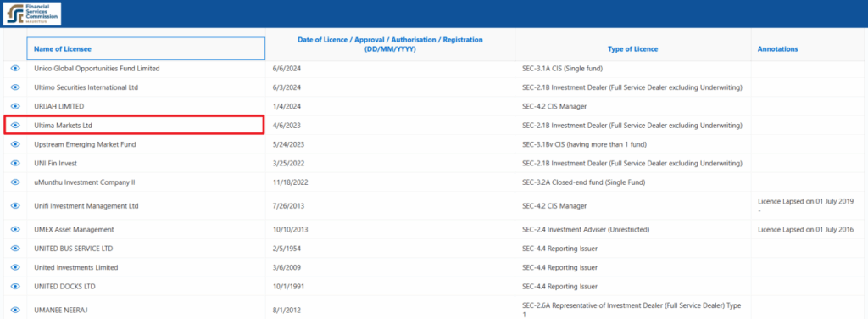This screenshot has height=319, width=868.
Task: Select Unifi Investment Management Ltd name
Action: (x=86, y=206)
